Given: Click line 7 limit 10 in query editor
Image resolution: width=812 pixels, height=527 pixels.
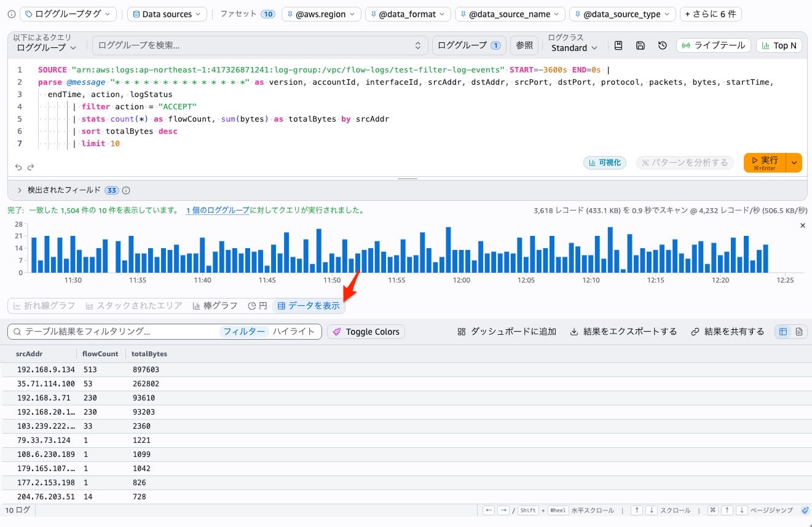Looking at the screenshot, I should (100, 144).
